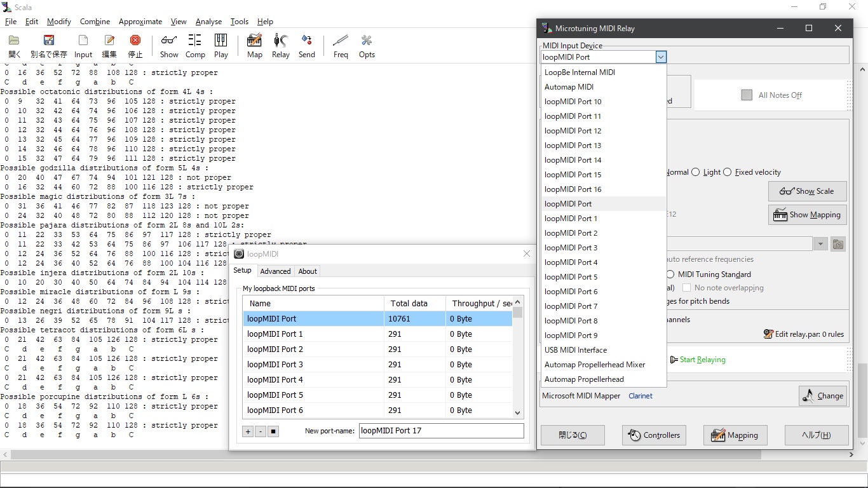
Task: Open the Tools menu
Action: click(240, 22)
